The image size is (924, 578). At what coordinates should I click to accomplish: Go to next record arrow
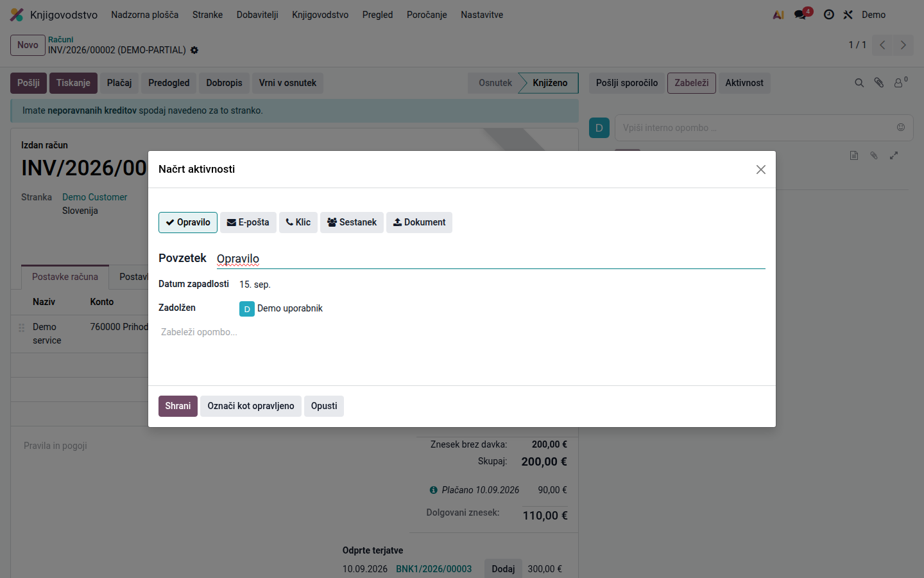click(x=903, y=45)
